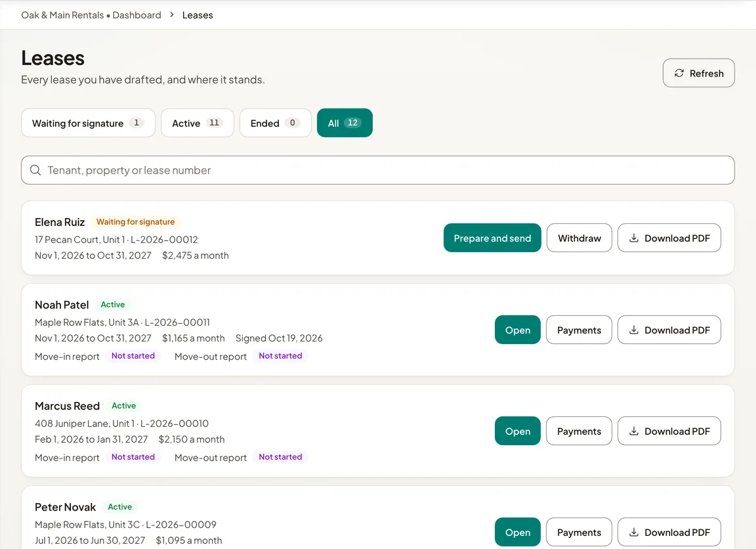Click the rent amount $2,150 a month
756x549 pixels.
(192, 439)
